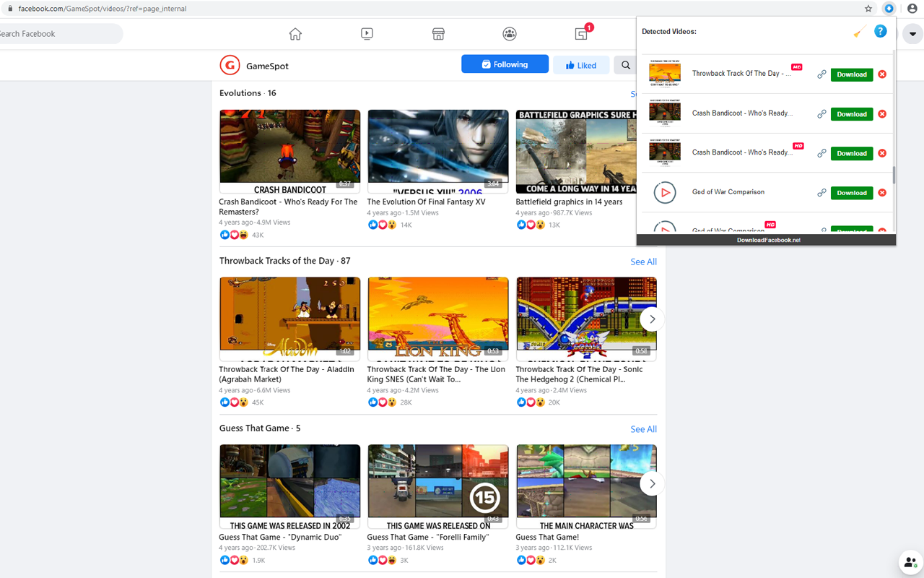
Task: Click the 'Evolutions · 16' section heading
Action: coord(248,93)
